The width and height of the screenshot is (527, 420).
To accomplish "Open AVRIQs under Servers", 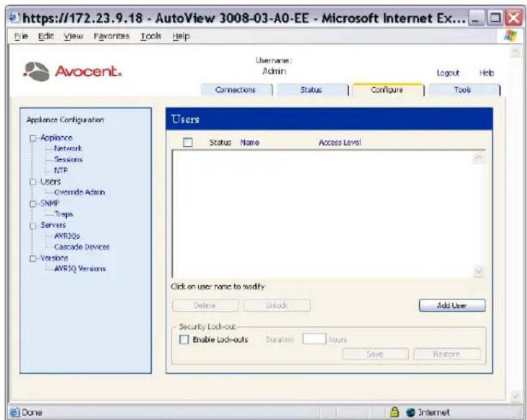I will point(67,236).
